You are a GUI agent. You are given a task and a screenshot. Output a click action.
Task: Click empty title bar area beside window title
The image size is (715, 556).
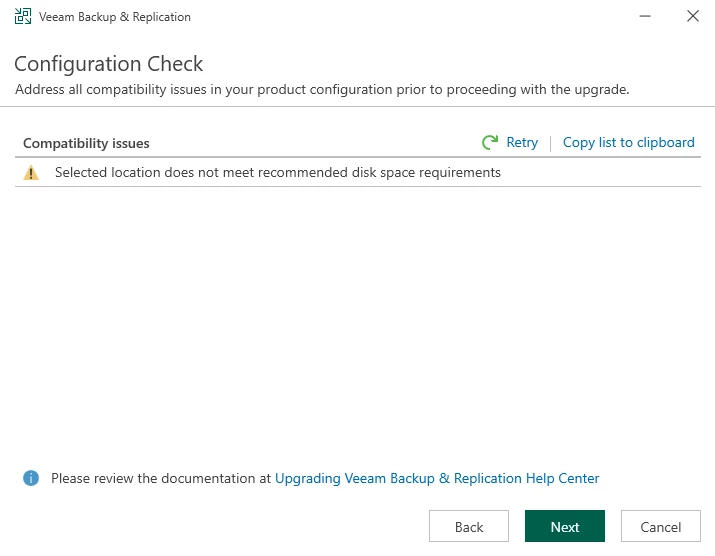coord(410,16)
